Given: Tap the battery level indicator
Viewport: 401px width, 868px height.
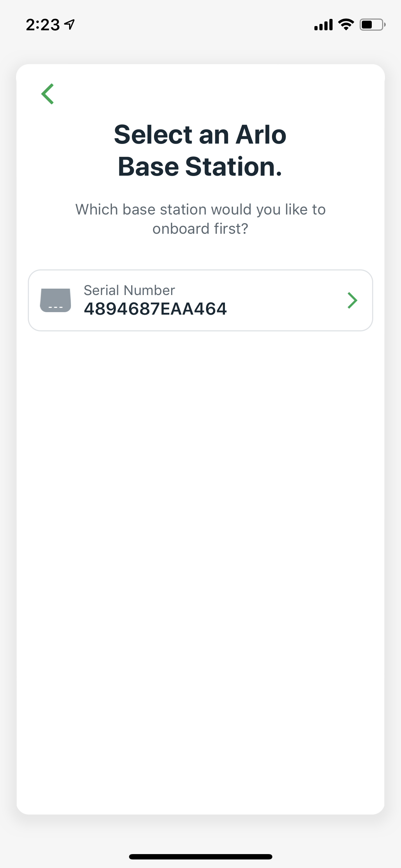Looking at the screenshot, I should click(x=372, y=25).
